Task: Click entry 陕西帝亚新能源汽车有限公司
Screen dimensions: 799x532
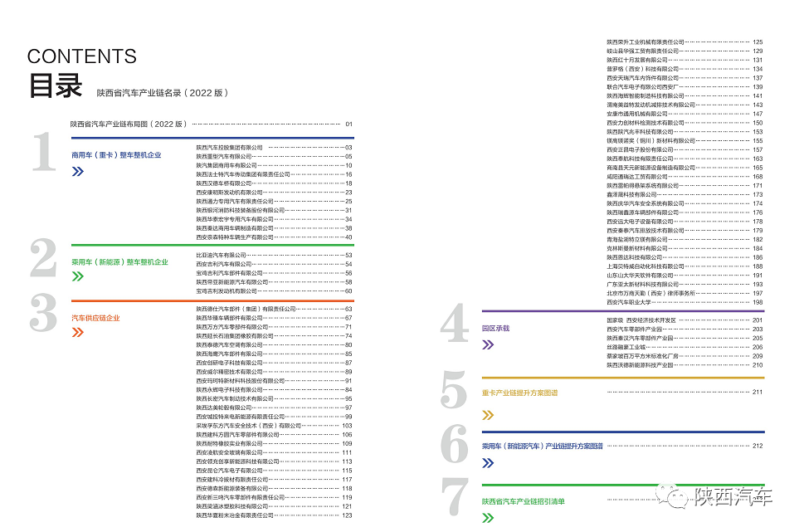Action: [232, 282]
